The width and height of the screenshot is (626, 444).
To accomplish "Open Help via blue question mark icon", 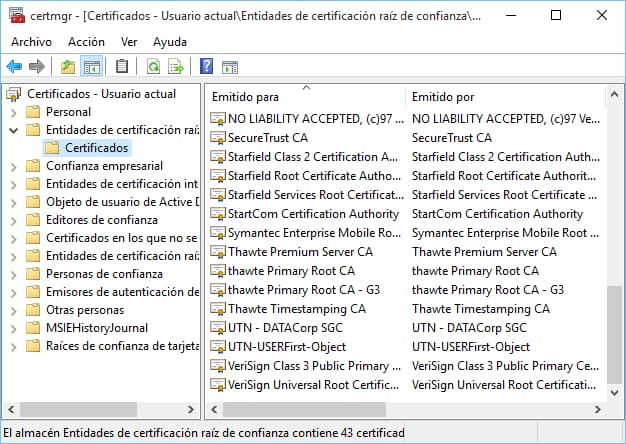I will (x=206, y=67).
